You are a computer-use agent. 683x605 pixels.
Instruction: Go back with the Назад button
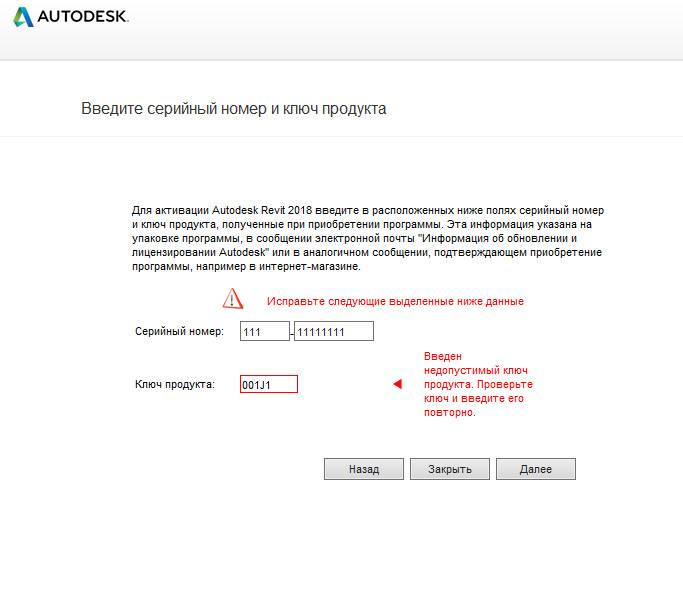click(x=364, y=469)
